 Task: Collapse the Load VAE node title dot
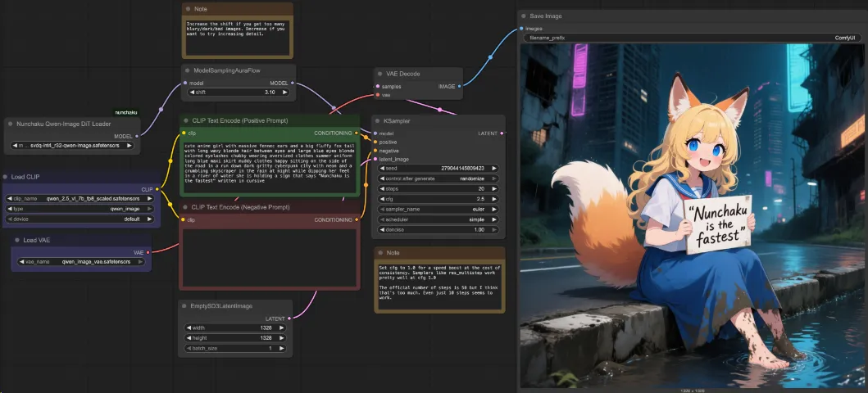(18, 241)
